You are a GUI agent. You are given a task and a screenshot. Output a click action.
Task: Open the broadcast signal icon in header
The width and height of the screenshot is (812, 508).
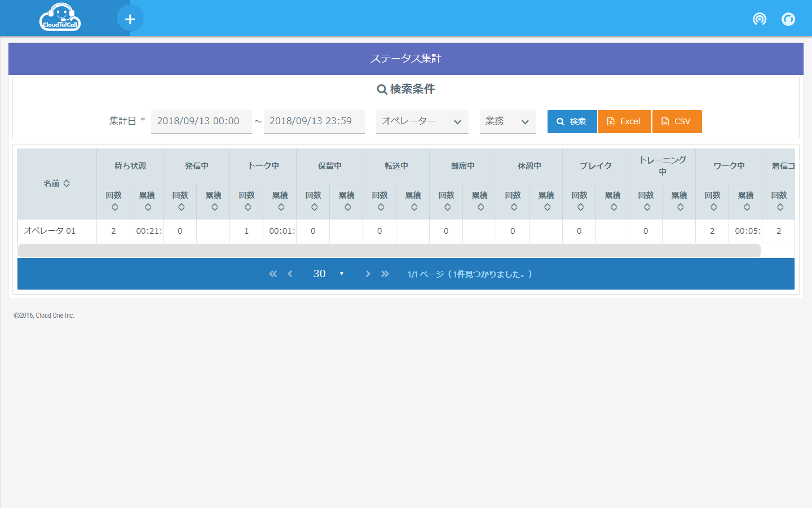click(x=760, y=19)
